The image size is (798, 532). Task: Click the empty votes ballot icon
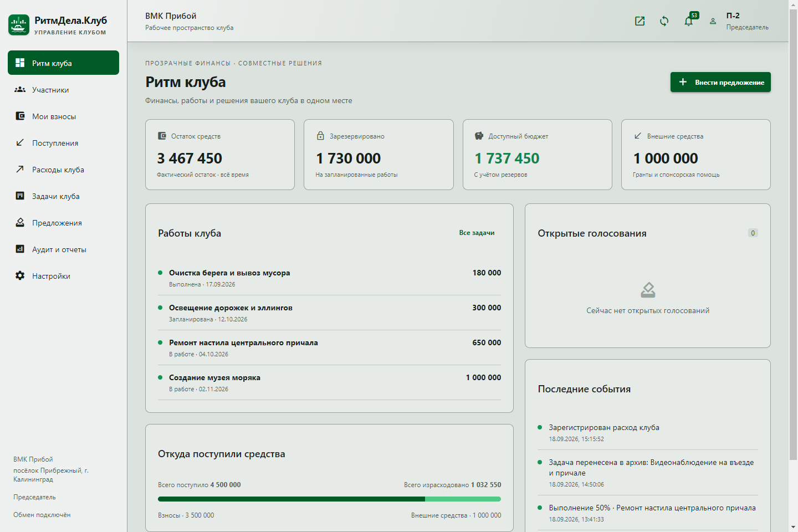point(648,290)
